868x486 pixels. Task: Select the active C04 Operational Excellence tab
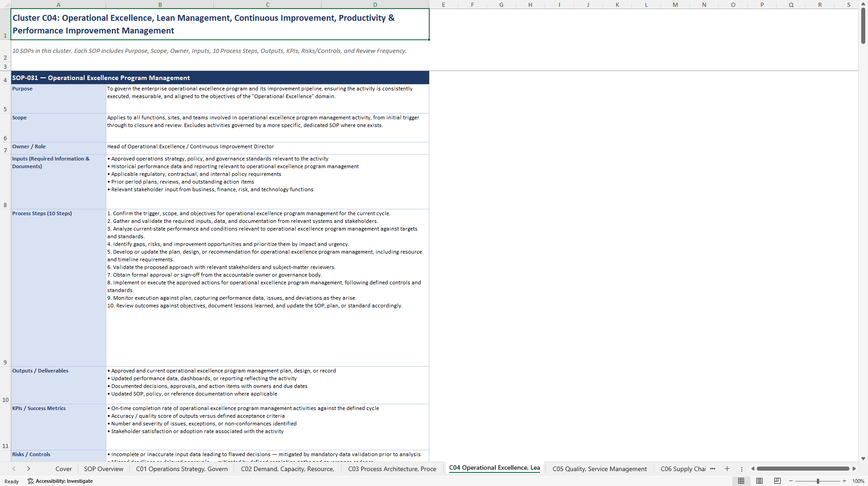494,468
